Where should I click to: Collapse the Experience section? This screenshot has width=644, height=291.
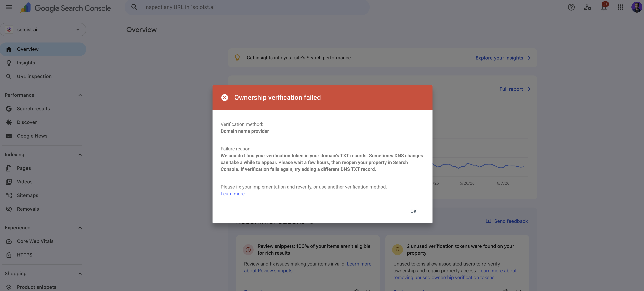coord(80,228)
